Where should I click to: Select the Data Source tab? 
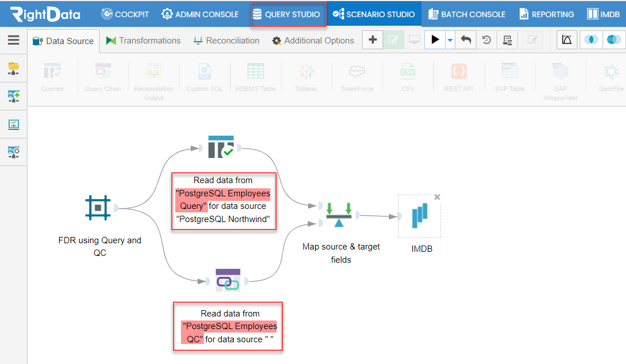click(63, 41)
